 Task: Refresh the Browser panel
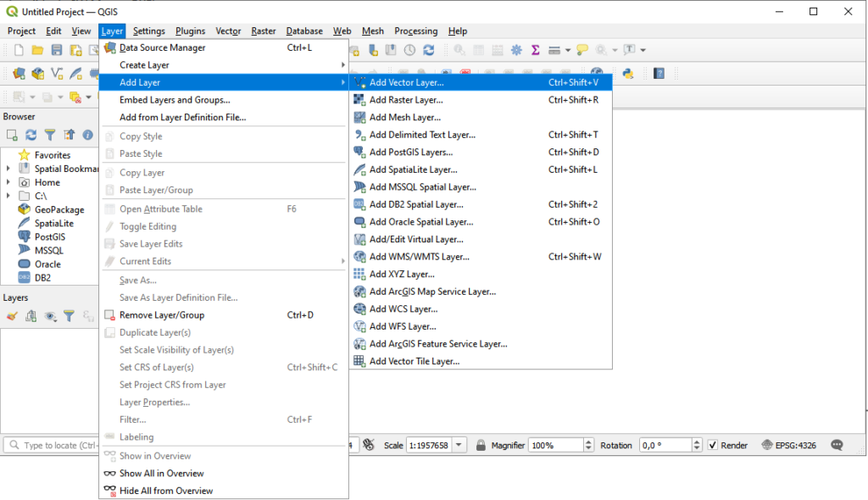coord(31,135)
